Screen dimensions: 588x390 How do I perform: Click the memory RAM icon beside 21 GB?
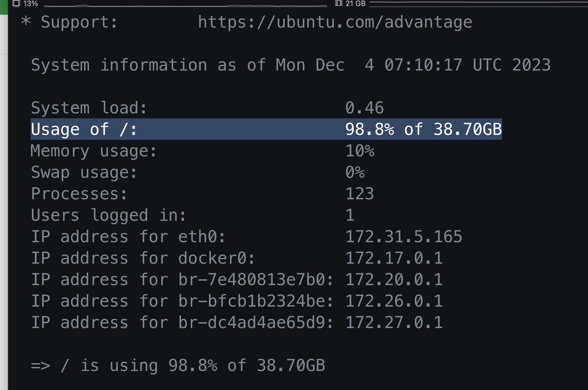pyautogui.click(x=338, y=3)
